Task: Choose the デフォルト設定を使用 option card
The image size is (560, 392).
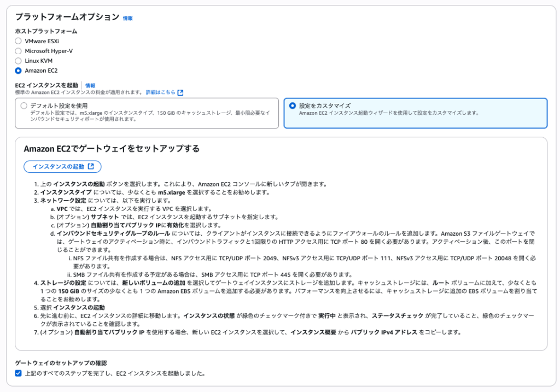Action: point(147,113)
